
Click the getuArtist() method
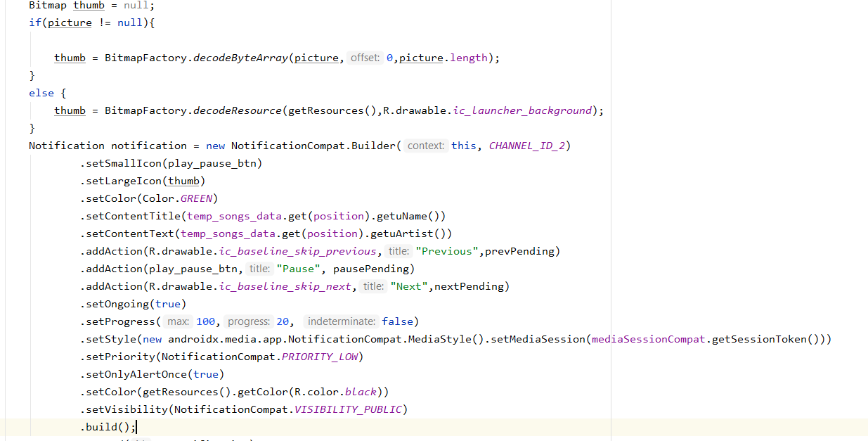tap(415, 234)
